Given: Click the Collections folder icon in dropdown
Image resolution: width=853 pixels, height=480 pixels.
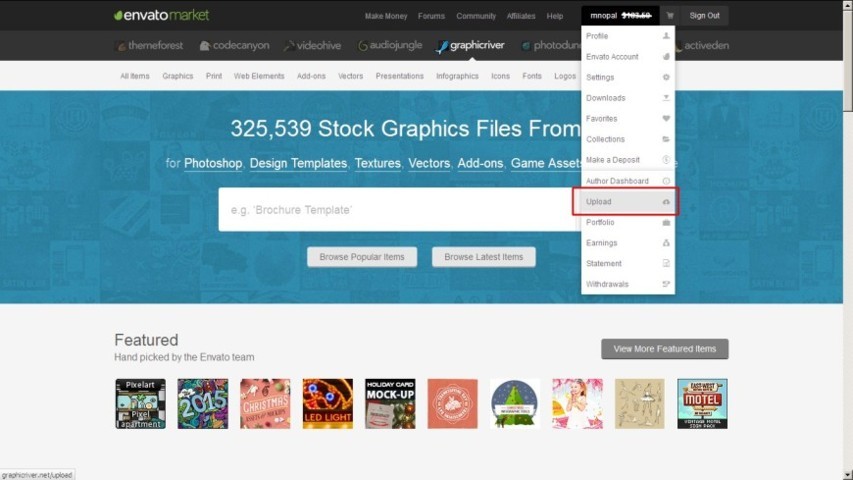Looking at the screenshot, I should pos(666,139).
